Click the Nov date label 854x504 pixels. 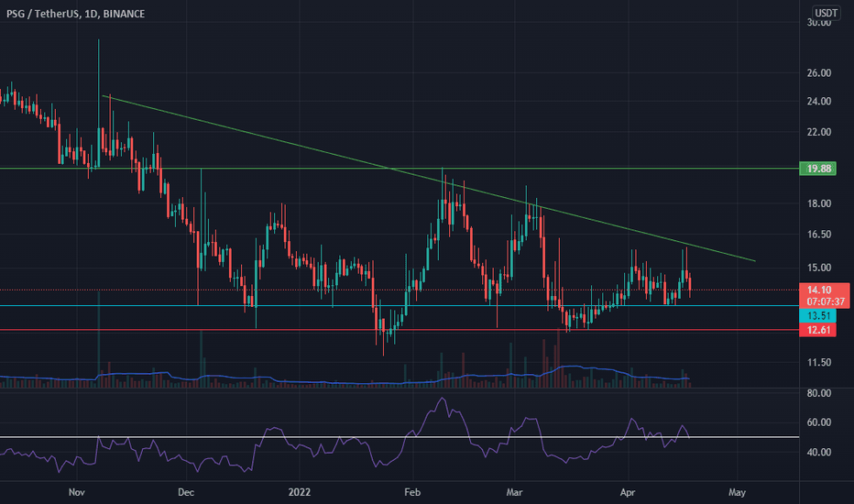[77, 492]
